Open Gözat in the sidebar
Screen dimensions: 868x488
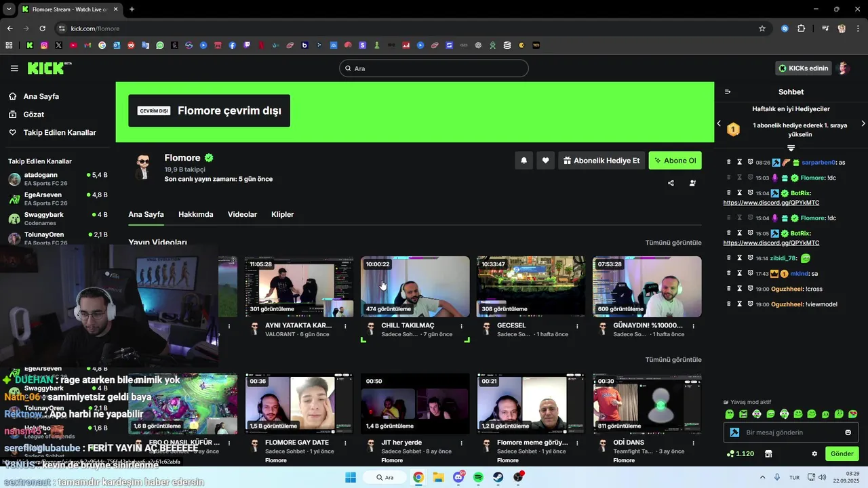tap(34, 115)
